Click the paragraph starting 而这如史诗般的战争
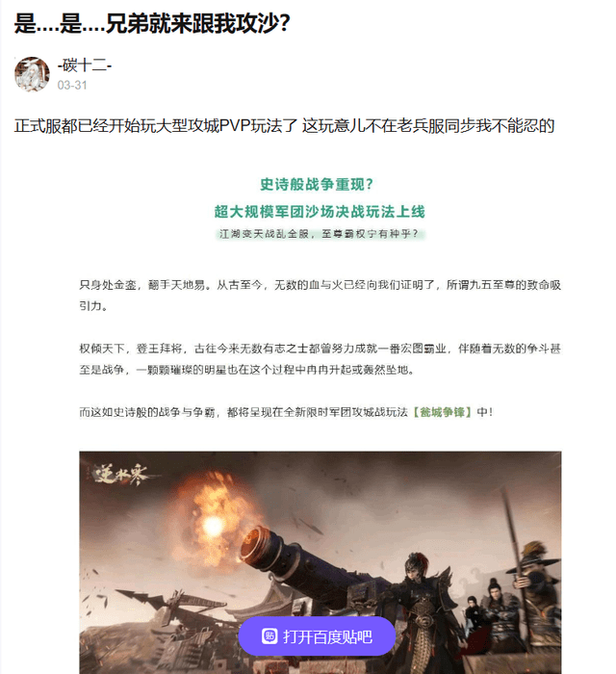616x674 pixels. tap(286, 412)
